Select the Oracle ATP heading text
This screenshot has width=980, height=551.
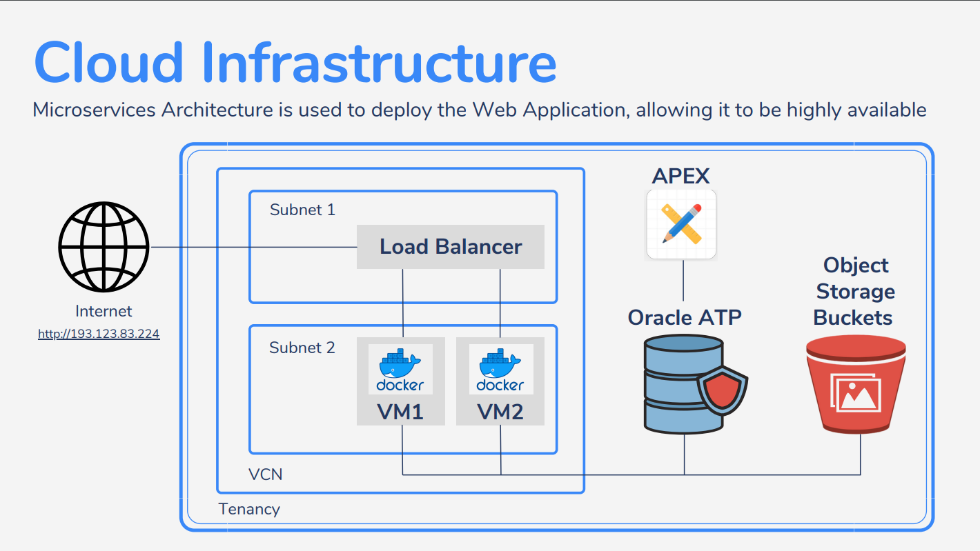coord(684,317)
